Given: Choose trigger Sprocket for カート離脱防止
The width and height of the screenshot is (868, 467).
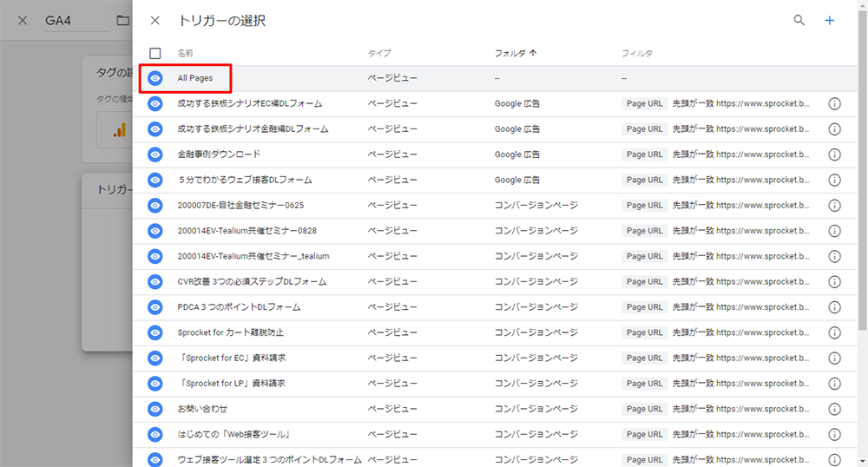Looking at the screenshot, I should [230, 332].
